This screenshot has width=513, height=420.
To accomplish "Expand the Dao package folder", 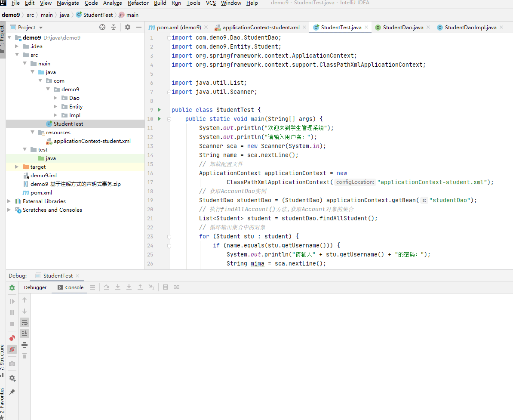I will point(55,98).
